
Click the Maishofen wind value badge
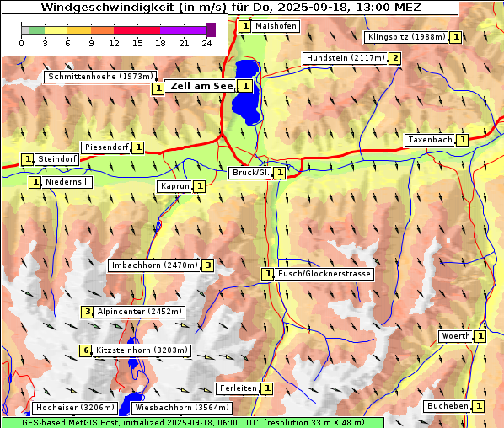pyautogui.click(x=245, y=26)
